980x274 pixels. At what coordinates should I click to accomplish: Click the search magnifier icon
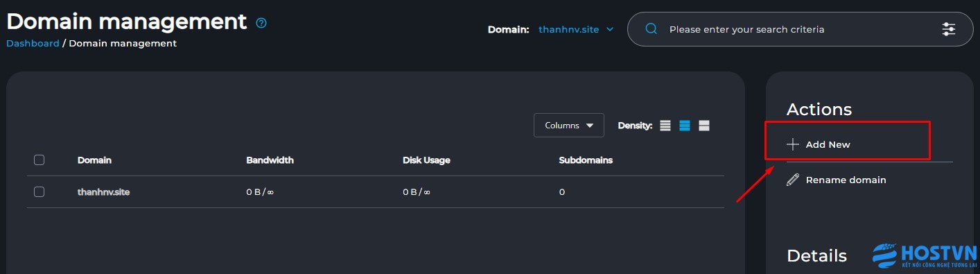coord(651,29)
